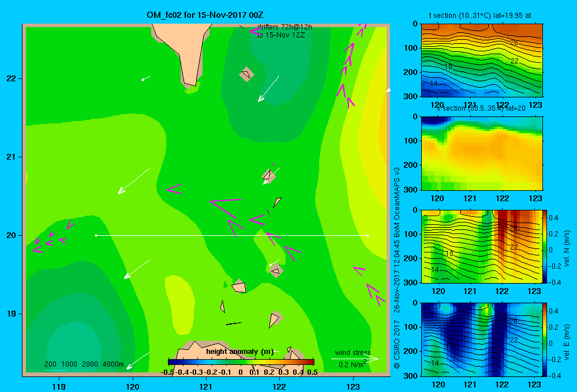The image size is (577, 392).
Task: Click the 'vel. E (m/s)' axis label
Action: (x=567, y=342)
